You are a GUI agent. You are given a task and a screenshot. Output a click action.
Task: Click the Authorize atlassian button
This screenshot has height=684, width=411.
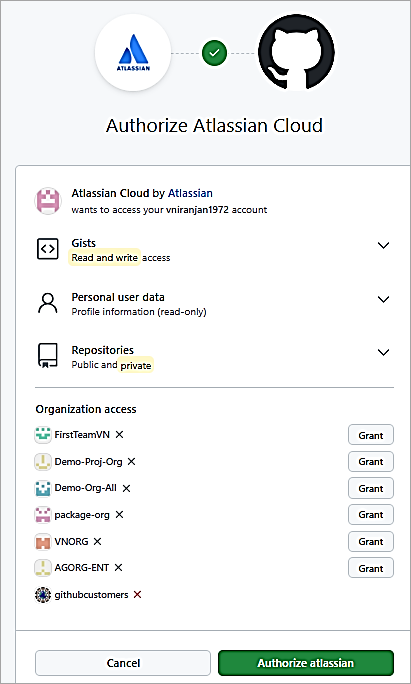[306, 663]
